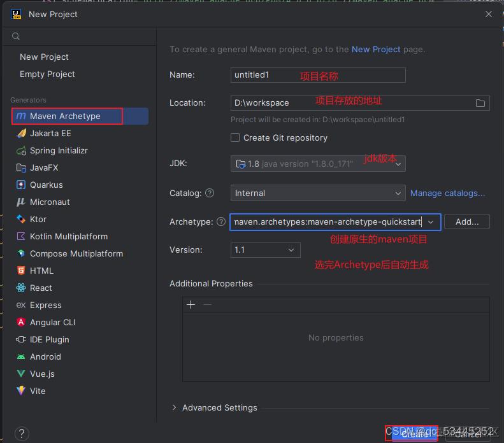The height and width of the screenshot is (443, 504).
Task: Click the Add... archetype button
Action: [467, 221]
